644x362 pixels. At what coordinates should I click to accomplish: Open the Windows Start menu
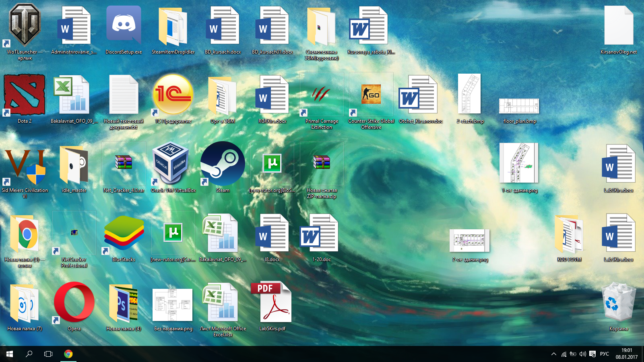(x=10, y=354)
